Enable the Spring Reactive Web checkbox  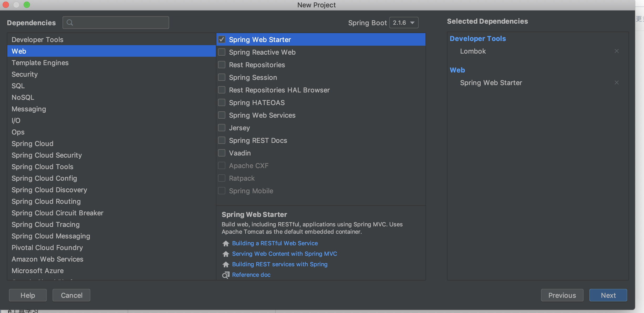pos(222,52)
